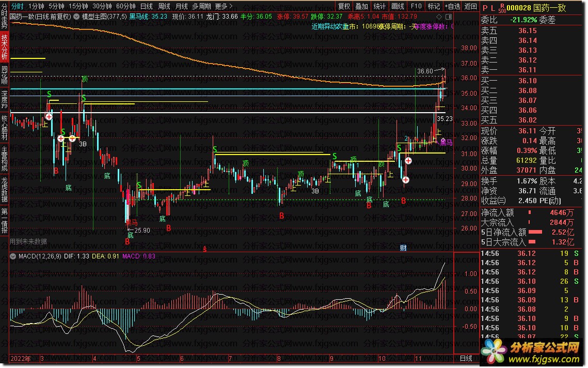The image size is (588, 368).
Task: Click the 复权 adjustment button
Action: click(x=344, y=6)
